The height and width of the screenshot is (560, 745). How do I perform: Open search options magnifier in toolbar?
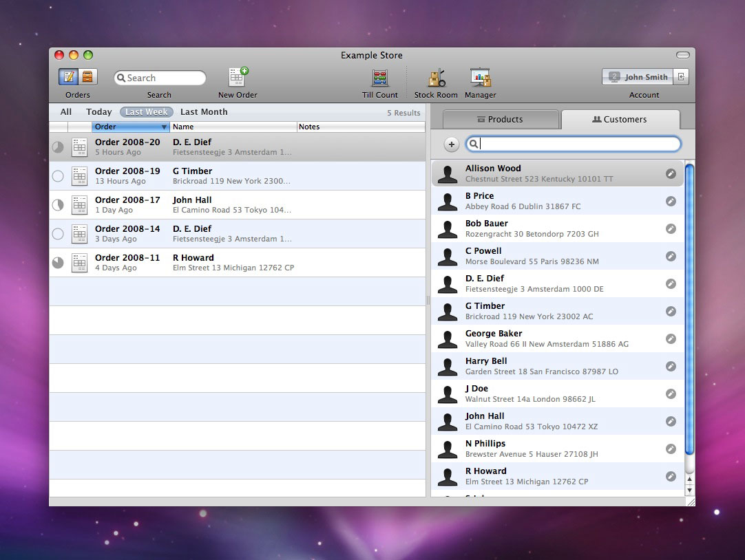pyautogui.click(x=121, y=78)
